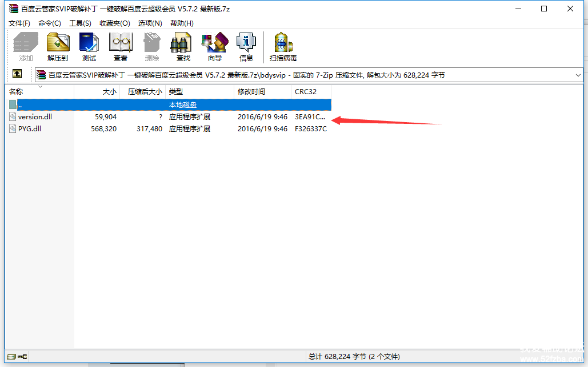
Task: Open the 工具(S) menu
Action: (80, 23)
